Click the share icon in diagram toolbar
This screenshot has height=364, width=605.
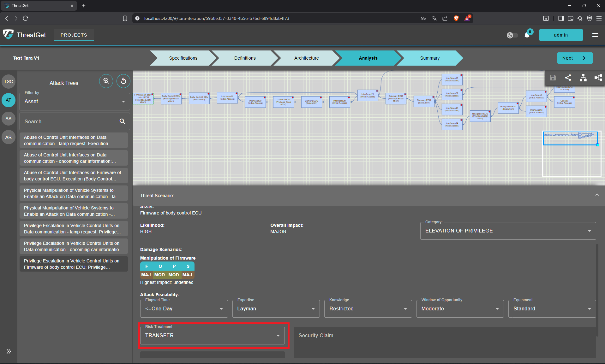568,78
